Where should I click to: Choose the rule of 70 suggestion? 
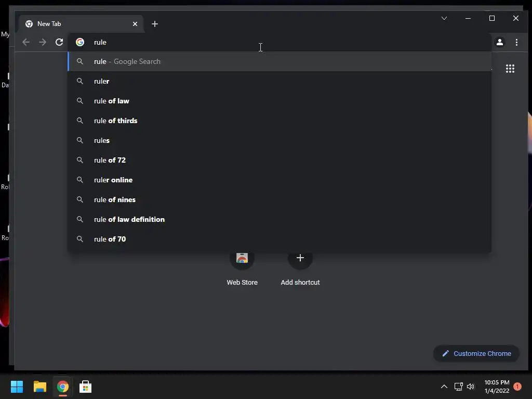point(280,239)
